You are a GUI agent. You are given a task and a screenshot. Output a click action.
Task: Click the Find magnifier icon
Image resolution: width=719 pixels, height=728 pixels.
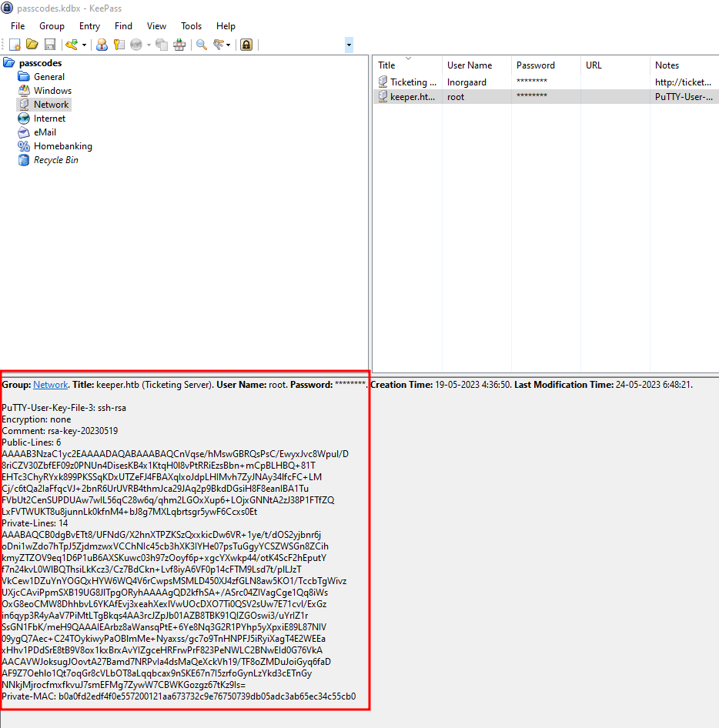201,45
